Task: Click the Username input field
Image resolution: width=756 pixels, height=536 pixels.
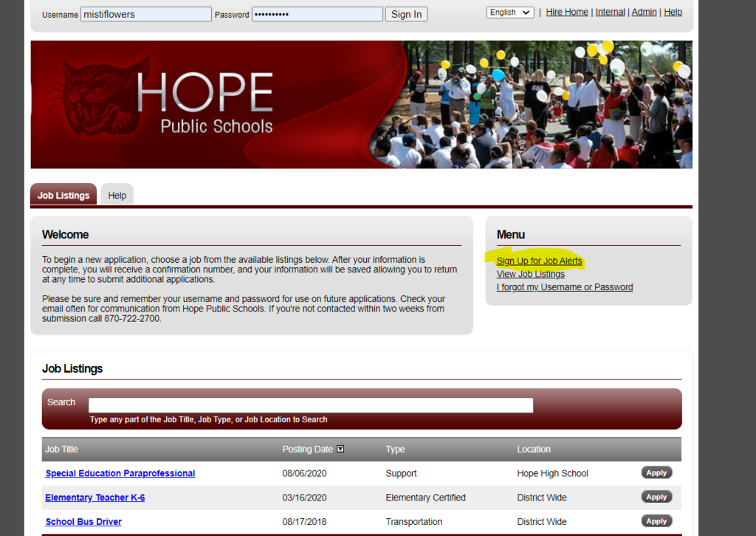Action: [x=145, y=15]
